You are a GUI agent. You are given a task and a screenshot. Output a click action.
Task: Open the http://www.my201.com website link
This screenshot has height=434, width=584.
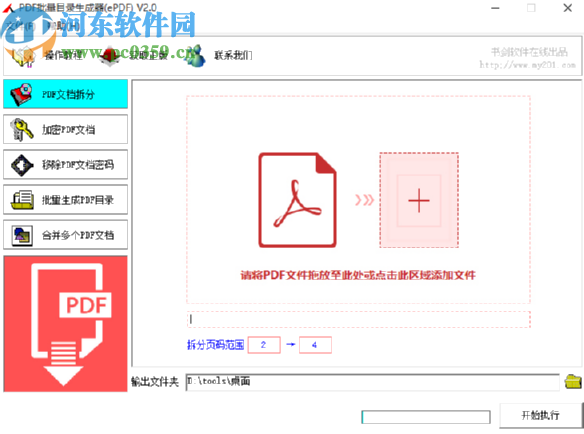coord(527,65)
